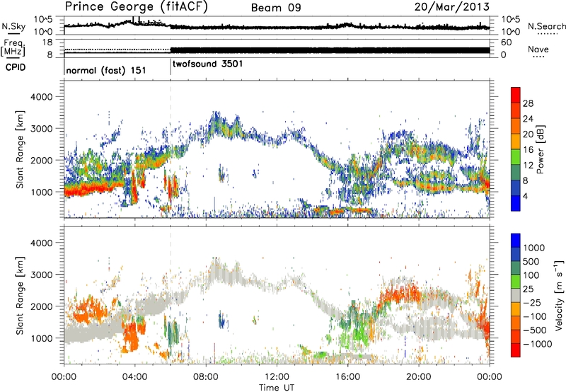
Task: Select the 'twofsound 3501' CPID entry
Action: (207, 64)
